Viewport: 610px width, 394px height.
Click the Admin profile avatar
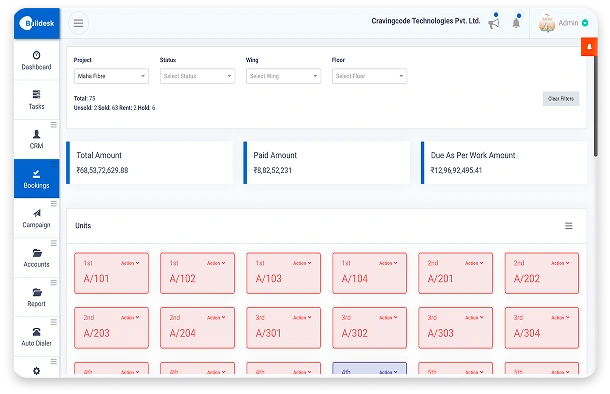click(547, 23)
